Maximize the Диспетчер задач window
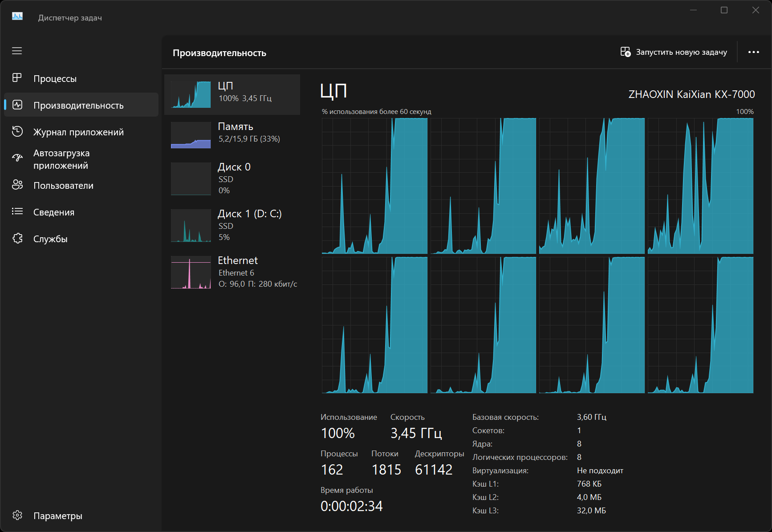Screen dimensions: 772x532 point(724,10)
